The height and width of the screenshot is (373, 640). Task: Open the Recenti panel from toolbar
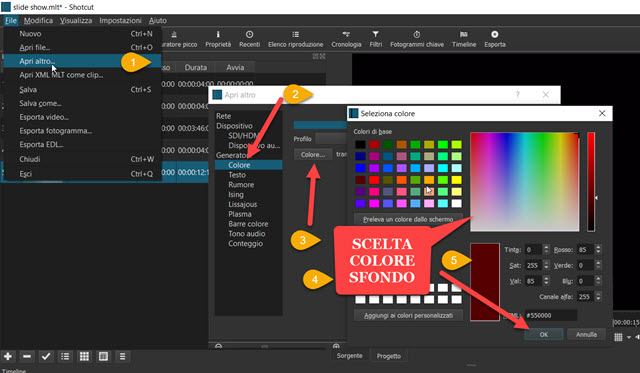pyautogui.click(x=249, y=39)
